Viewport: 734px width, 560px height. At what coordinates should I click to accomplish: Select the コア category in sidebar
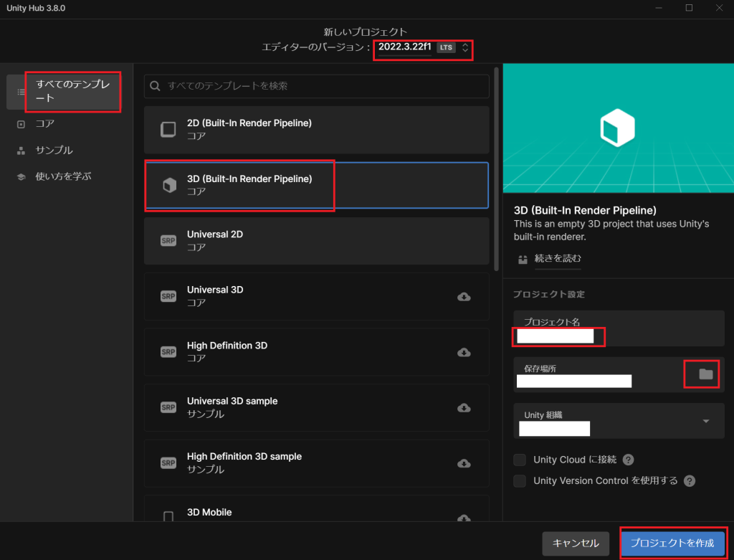click(x=45, y=123)
